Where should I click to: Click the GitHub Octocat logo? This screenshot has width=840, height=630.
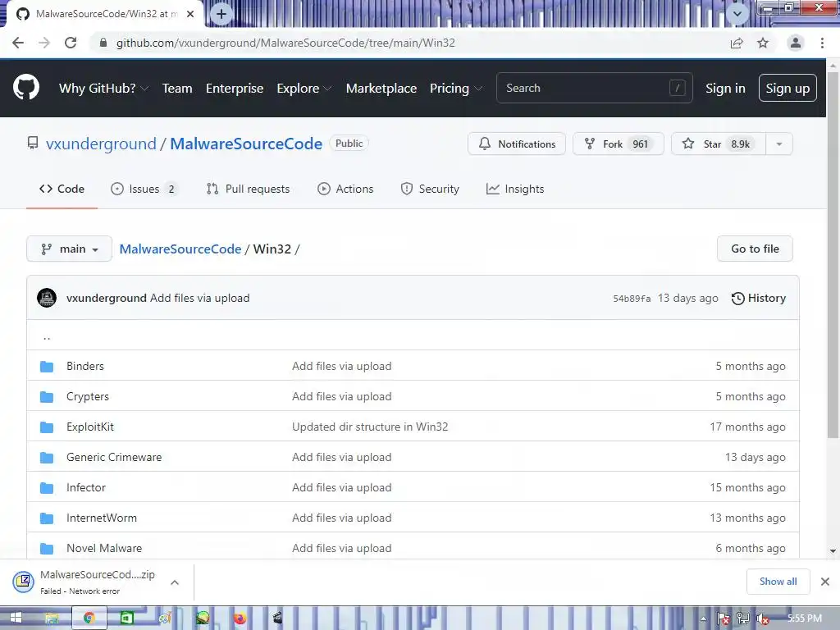[x=25, y=88]
